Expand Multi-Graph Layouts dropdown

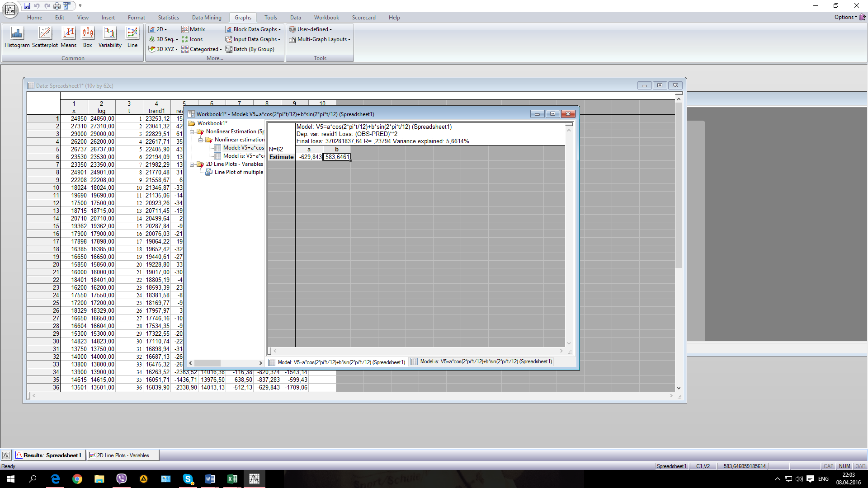pos(320,39)
